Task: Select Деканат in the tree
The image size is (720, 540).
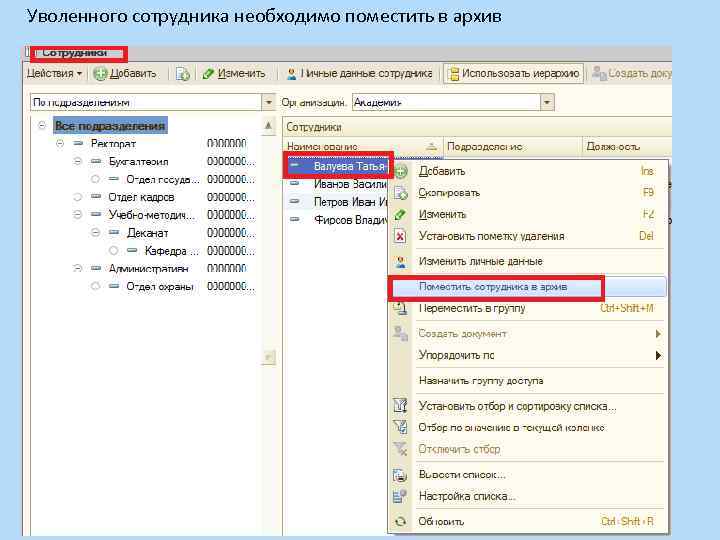Action: (x=147, y=233)
